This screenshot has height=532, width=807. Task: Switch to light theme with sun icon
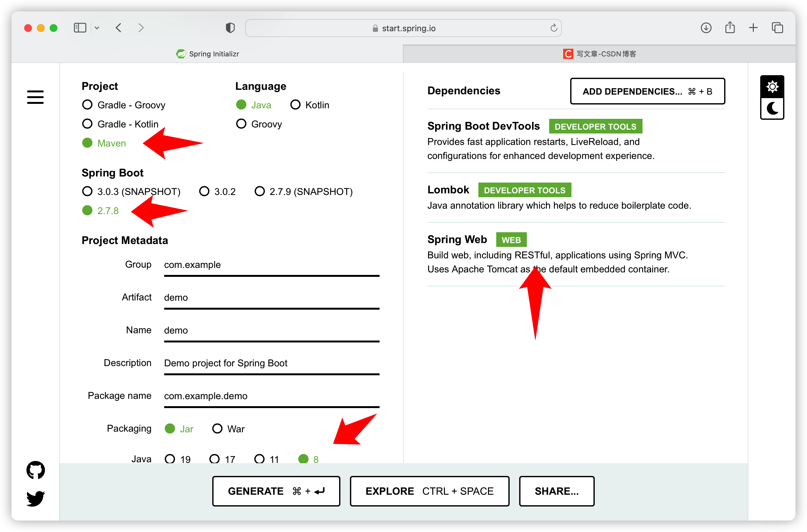pyautogui.click(x=772, y=87)
